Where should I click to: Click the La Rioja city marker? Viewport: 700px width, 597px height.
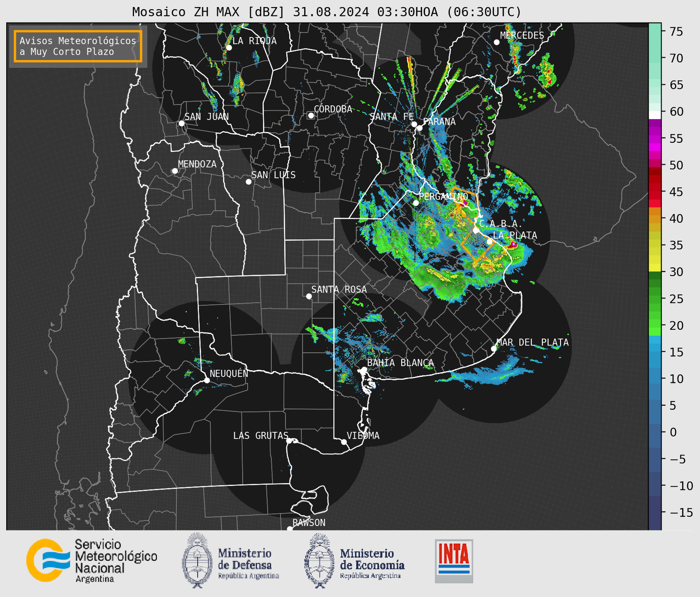[x=229, y=47]
